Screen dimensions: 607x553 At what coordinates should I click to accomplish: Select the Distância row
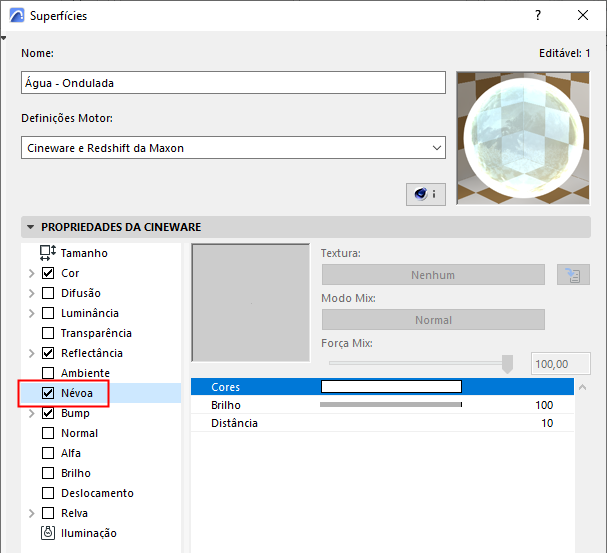[x=382, y=423]
